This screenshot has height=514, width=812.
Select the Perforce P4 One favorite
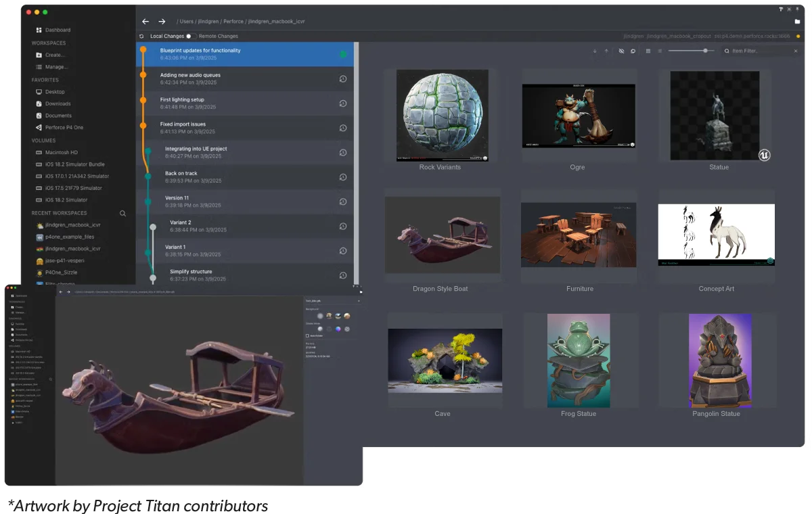[x=64, y=127]
